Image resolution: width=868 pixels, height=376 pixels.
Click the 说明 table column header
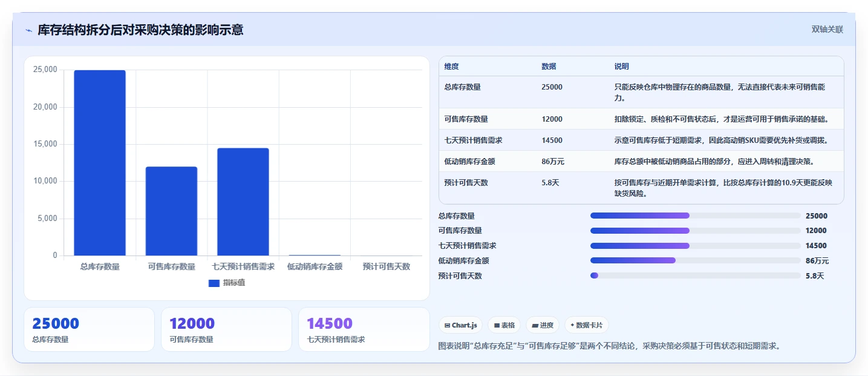coord(621,67)
